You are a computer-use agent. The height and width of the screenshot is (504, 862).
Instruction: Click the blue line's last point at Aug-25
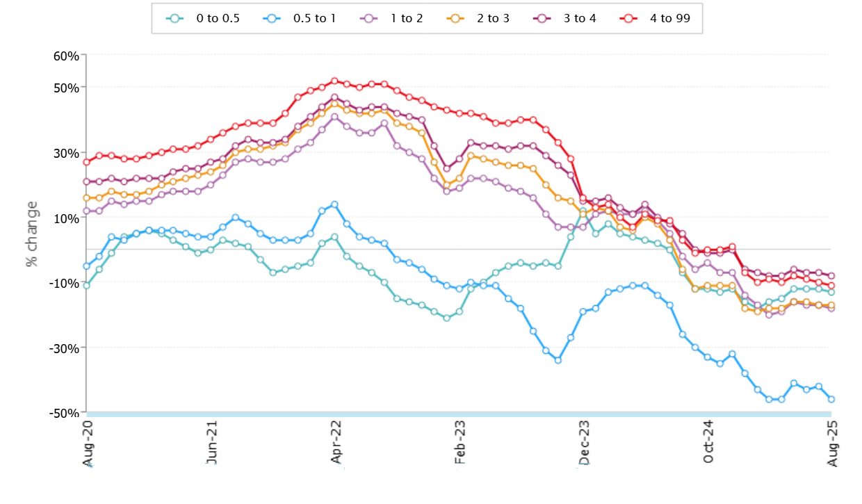(x=831, y=399)
